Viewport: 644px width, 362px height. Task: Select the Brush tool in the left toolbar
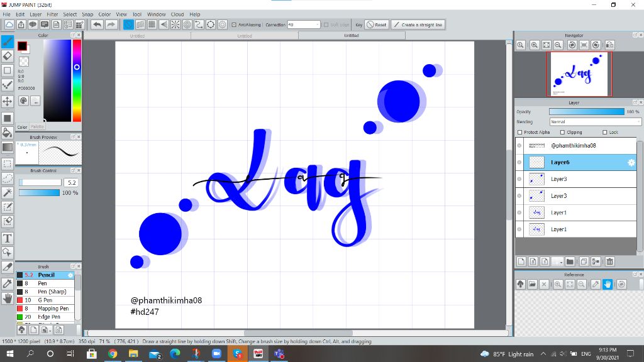click(8, 41)
